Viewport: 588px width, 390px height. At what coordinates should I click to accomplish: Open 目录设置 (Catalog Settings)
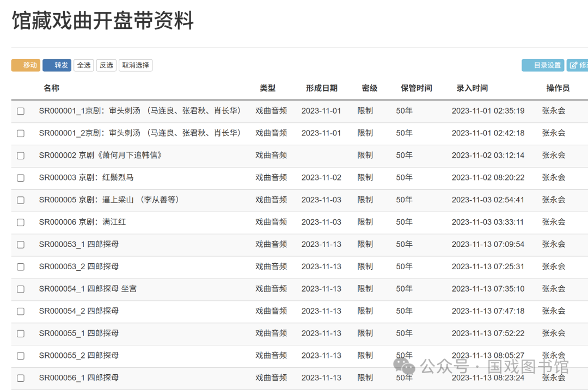(x=542, y=65)
